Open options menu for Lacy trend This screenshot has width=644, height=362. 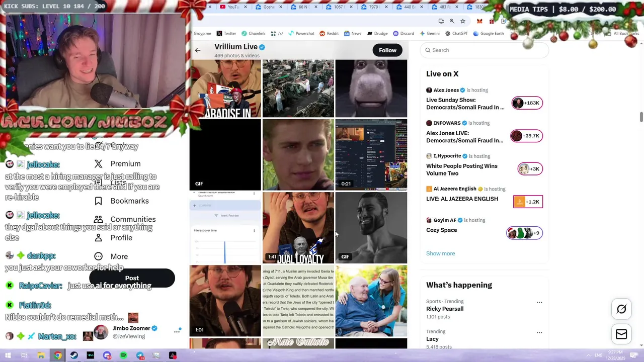click(539, 333)
